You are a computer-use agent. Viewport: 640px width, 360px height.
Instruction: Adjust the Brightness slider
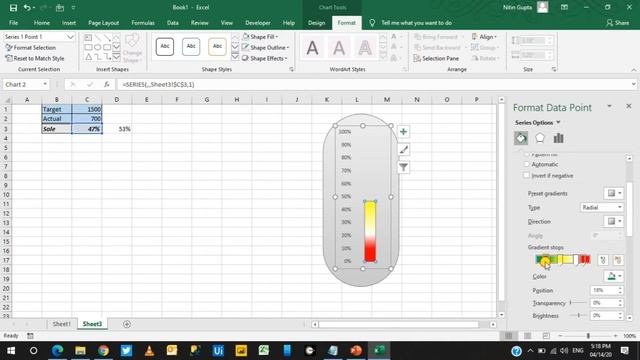[x=578, y=315]
